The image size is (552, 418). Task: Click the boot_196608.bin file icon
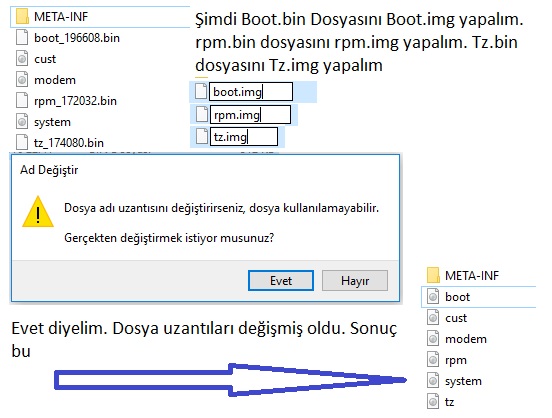(22, 37)
